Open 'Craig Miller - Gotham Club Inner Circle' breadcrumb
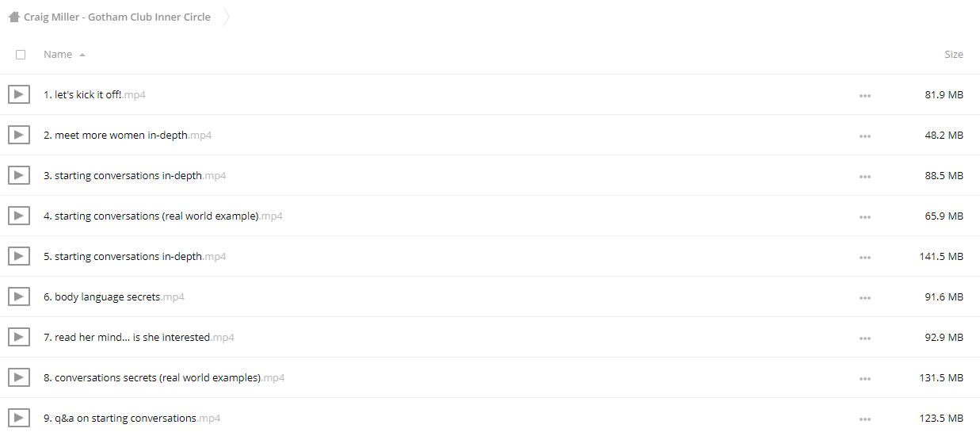This screenshot has height=436, width=980. point(117,17)
